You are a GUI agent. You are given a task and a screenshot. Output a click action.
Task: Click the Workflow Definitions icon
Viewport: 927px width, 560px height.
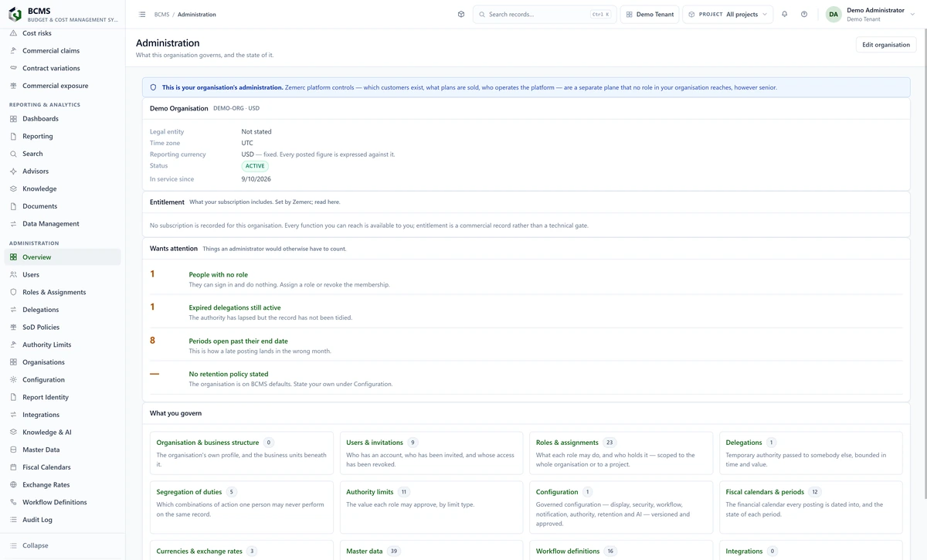(x=14, y=502)
